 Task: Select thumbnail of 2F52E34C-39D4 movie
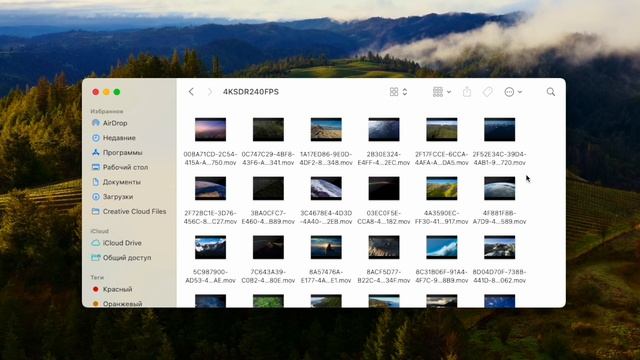500,129
